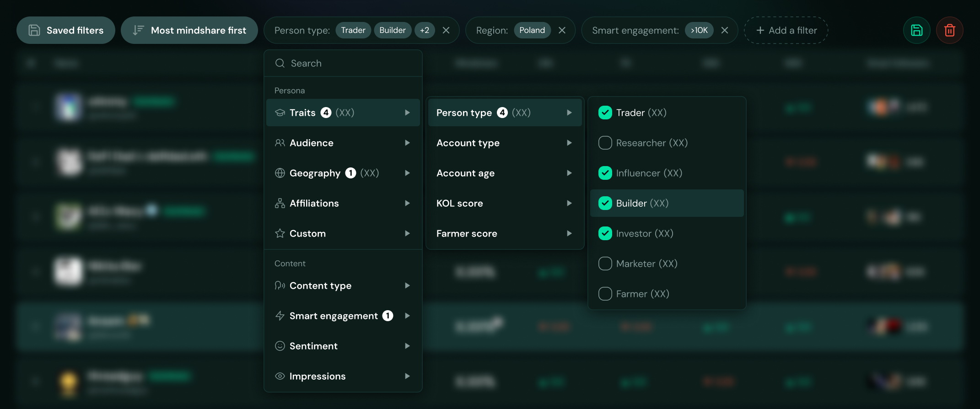Viewport: 980px width, 409px height.
Task: Click the Smart engagement lightning icon
Action: [x=280, y=316]
